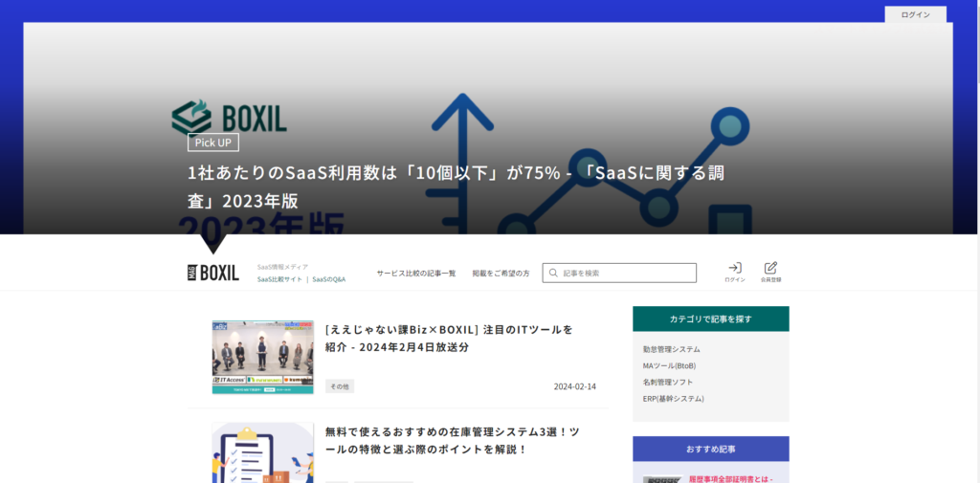Select 勤怠管理システム in category list
Screen dimensions: 980x483
(x=671, y=349)
